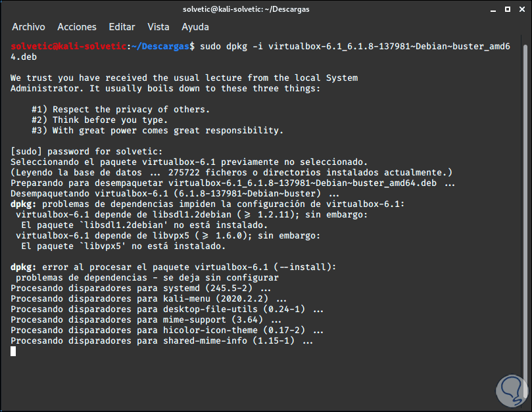Open the Ayuda menu
This screenshot has height=412, width=532.
195,27
